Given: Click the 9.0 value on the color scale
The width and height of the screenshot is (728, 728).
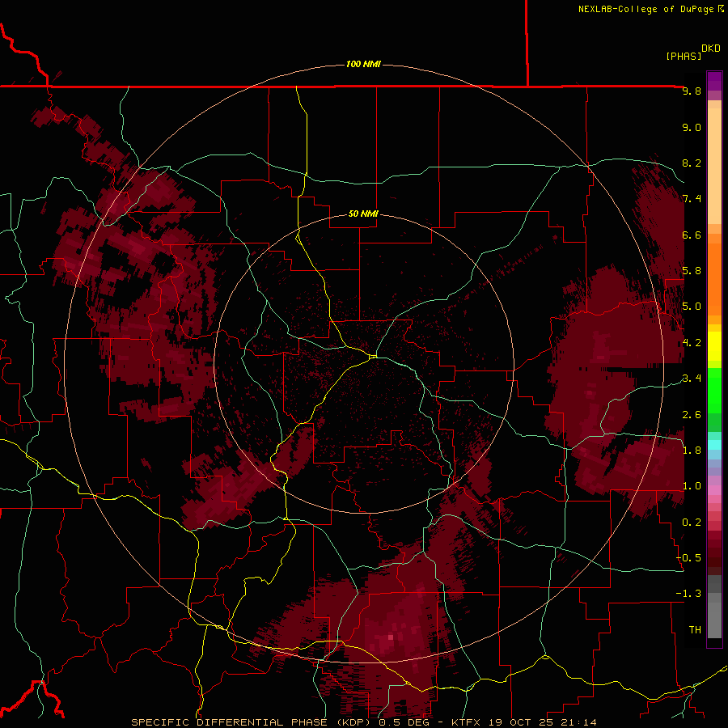Looking at the screenshot, I should coord(692,127).
